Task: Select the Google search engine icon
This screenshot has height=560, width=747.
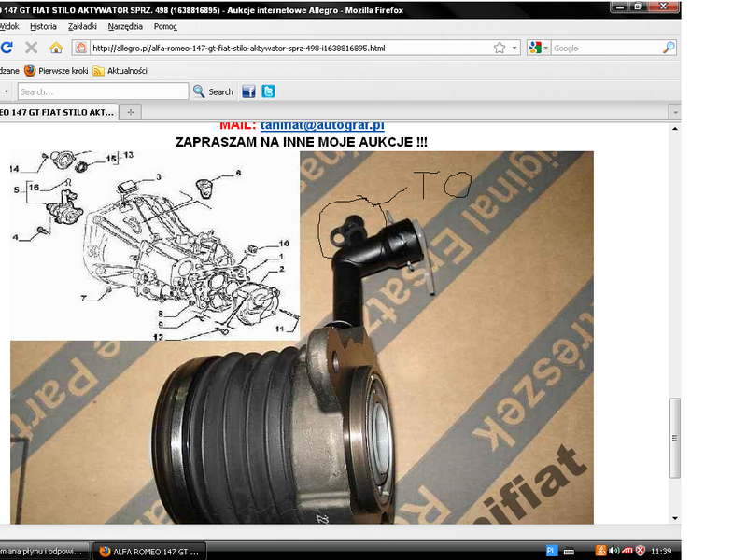Action: click(535, 48)
